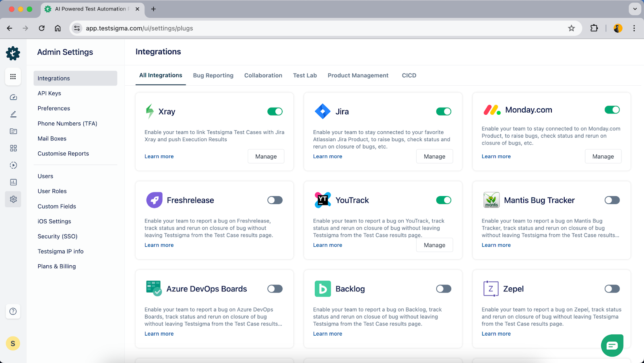The width and height of the screenshot is (644, 363).
Task: Open Learn more link under YouTrack
Action: pos(328,245)
